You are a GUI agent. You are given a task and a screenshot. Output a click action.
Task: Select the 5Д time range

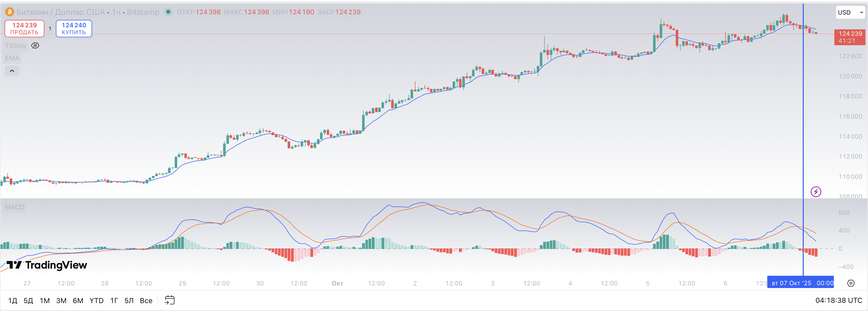[x=28, y=301]
